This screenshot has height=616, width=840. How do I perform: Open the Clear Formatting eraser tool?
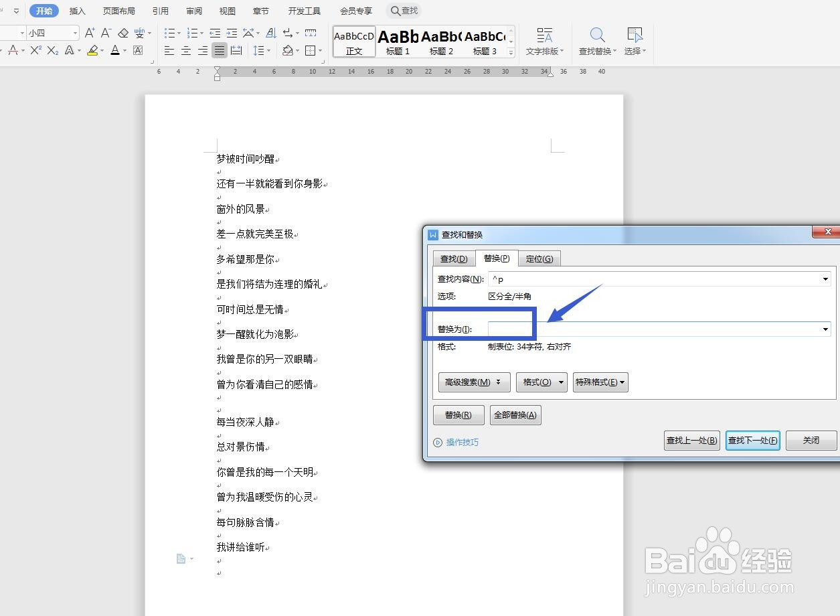click(123, 32)
